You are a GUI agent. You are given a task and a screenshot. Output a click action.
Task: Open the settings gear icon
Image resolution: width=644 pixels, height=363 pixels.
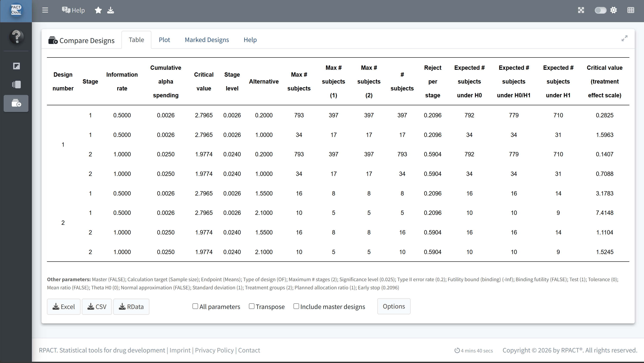(x=613, y=10)
